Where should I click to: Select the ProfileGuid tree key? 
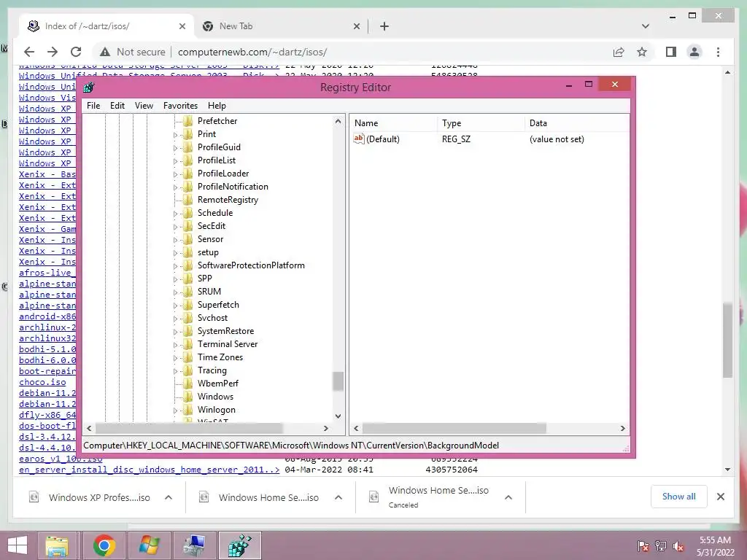(219, 147)
